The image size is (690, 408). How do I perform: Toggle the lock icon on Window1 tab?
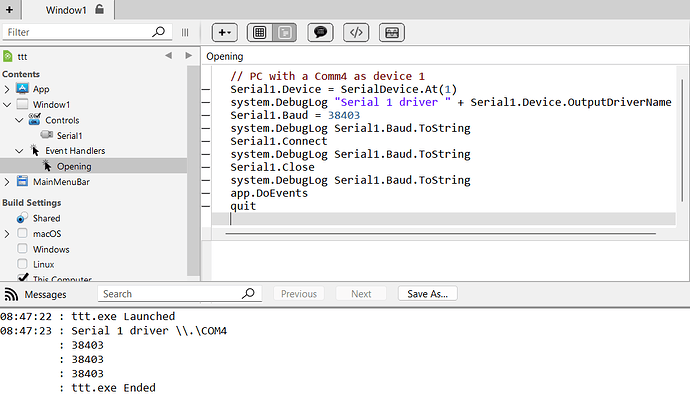pos(100,9)
